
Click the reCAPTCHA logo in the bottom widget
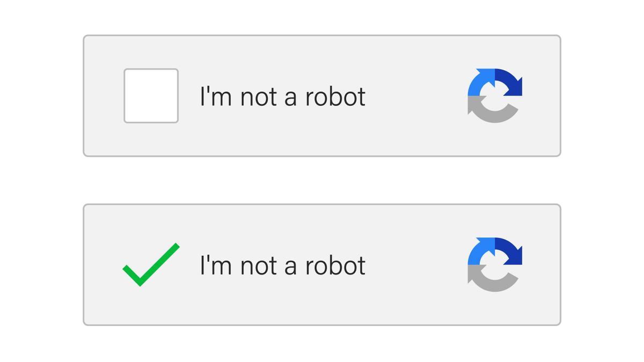pos(495,264)
